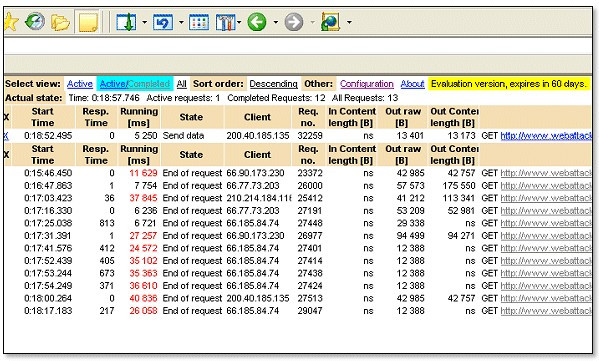Click start time 0:18:52.495 cell

point(48,136)
